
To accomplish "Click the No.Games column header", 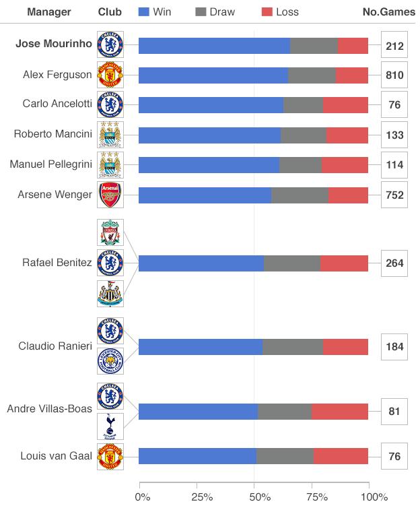I will point(389,11).
